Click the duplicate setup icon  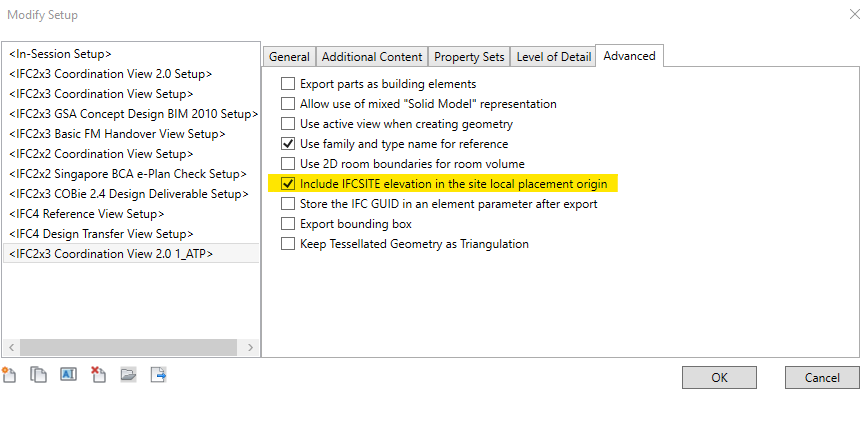click(x=39, y=375)
